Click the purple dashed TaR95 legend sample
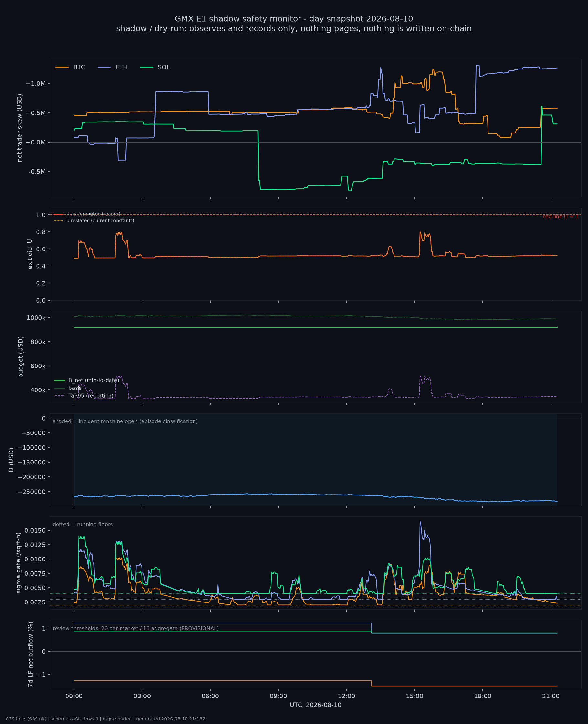This screenshot has width=588, height=724. point(60,396)
